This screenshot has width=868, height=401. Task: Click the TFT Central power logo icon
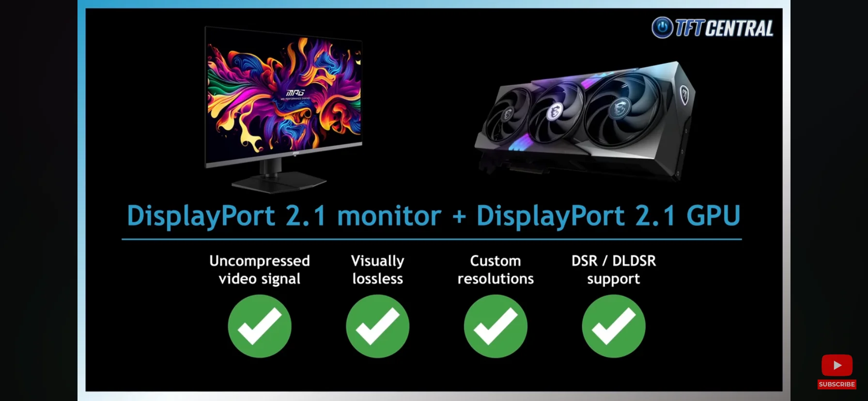pos(662,28)
